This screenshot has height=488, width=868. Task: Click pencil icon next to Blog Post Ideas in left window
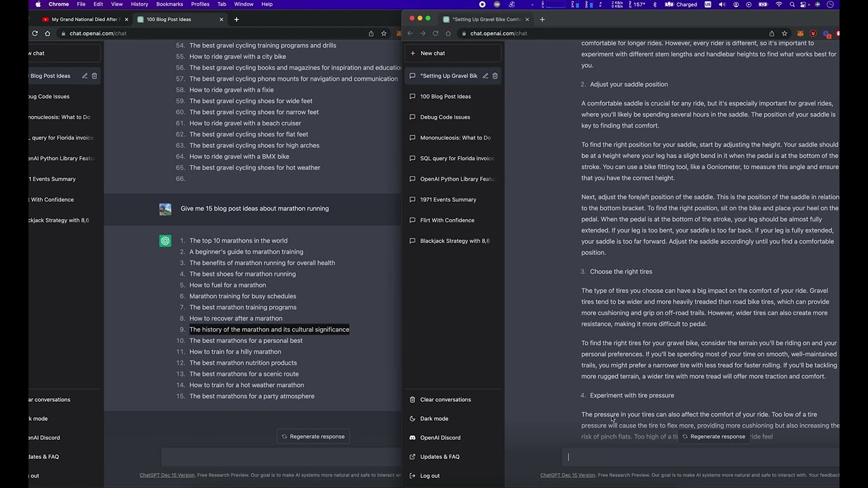pyautogui.click(x=85, y=76)
